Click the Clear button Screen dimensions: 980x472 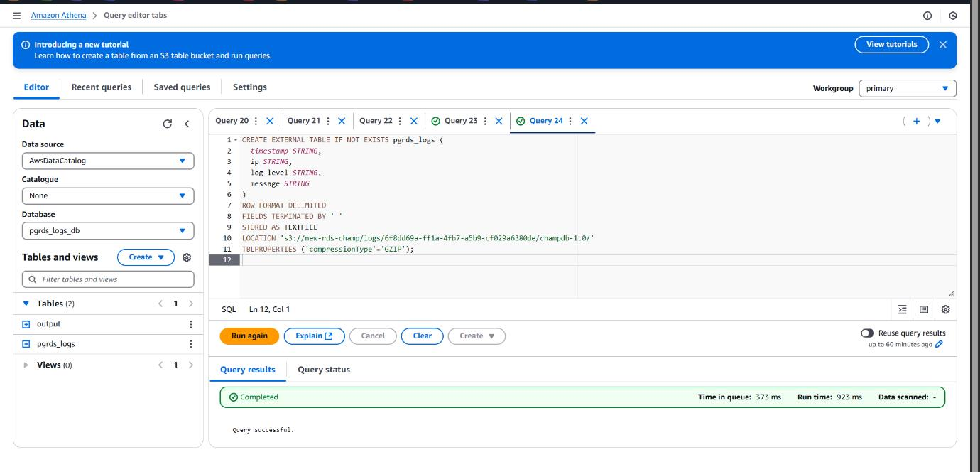click(423, 336)
